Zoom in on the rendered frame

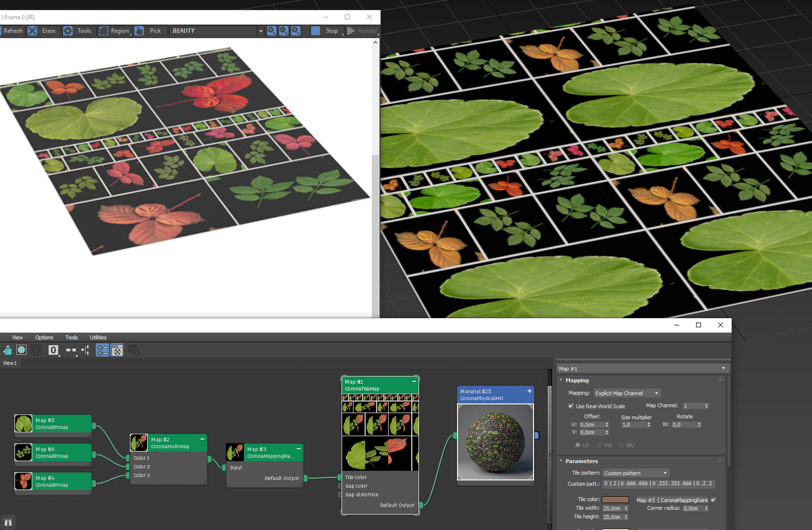click(x=271, y=31)
